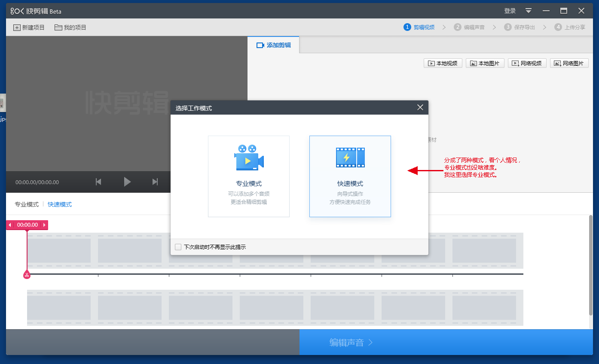Click the 网络视频 import button
This screenshot has width=599, height=364.
[x=527, y=64]
